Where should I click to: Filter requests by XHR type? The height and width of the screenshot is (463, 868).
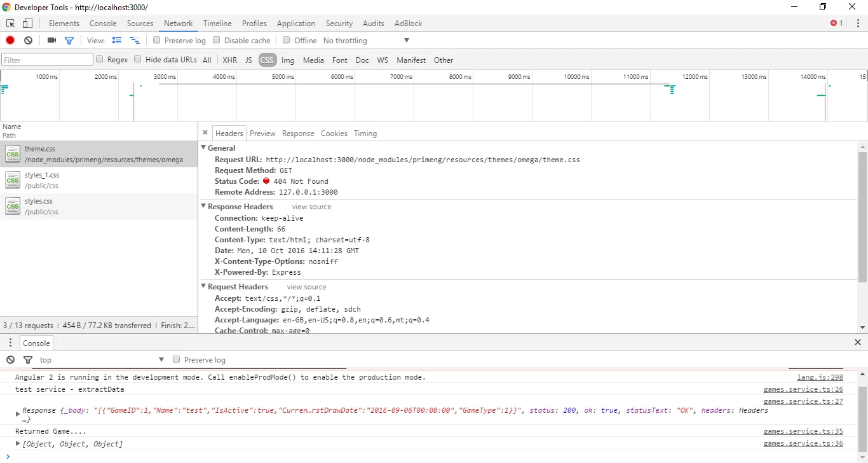(x=229, y=60)
